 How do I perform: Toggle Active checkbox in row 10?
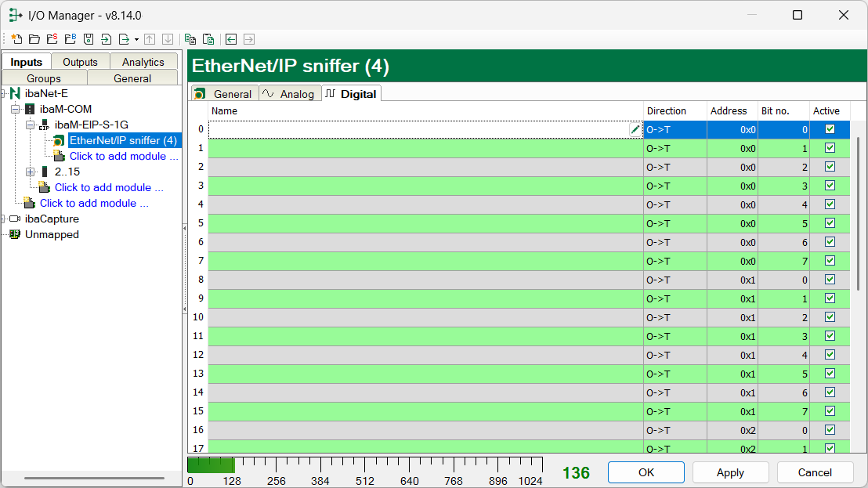(830, 317)
